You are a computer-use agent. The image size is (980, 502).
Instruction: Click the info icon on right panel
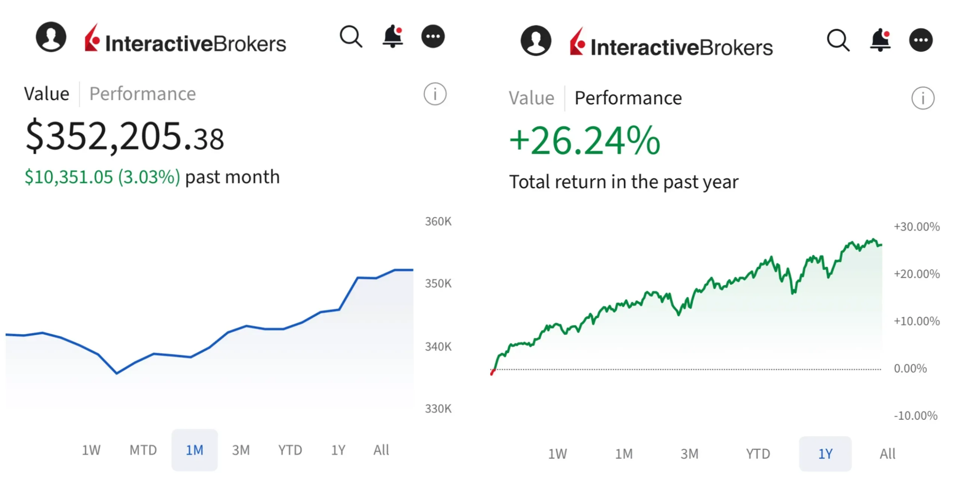click(x=923, y=98)
